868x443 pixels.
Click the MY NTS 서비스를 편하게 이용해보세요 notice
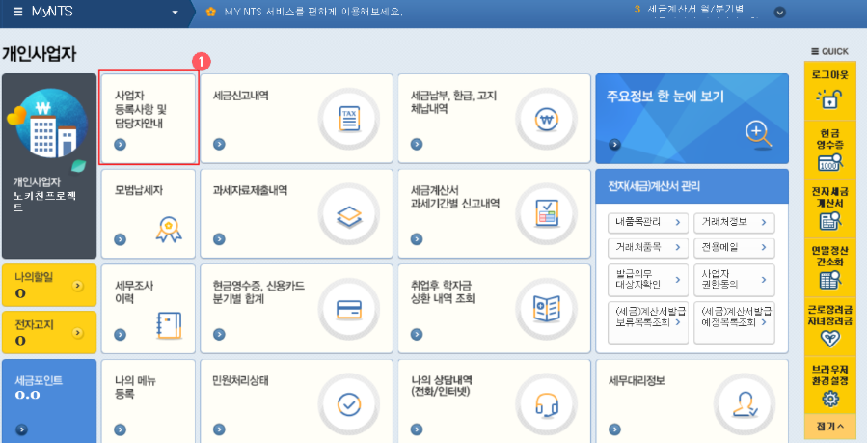point(312,12)
